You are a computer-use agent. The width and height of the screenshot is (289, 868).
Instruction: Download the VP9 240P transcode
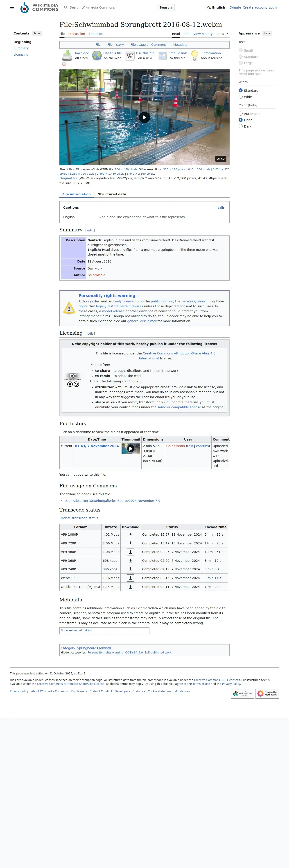(x=131, y=569)
